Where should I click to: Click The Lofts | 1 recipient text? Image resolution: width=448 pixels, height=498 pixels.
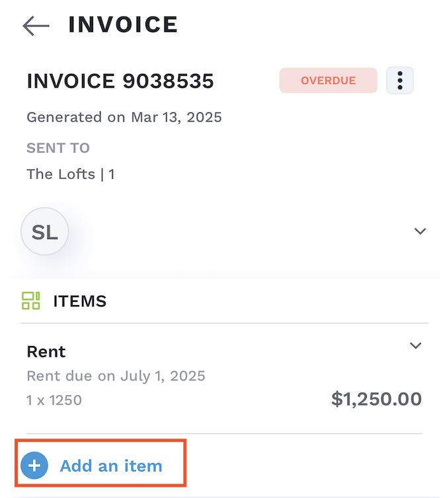click(x=71, y=174)
